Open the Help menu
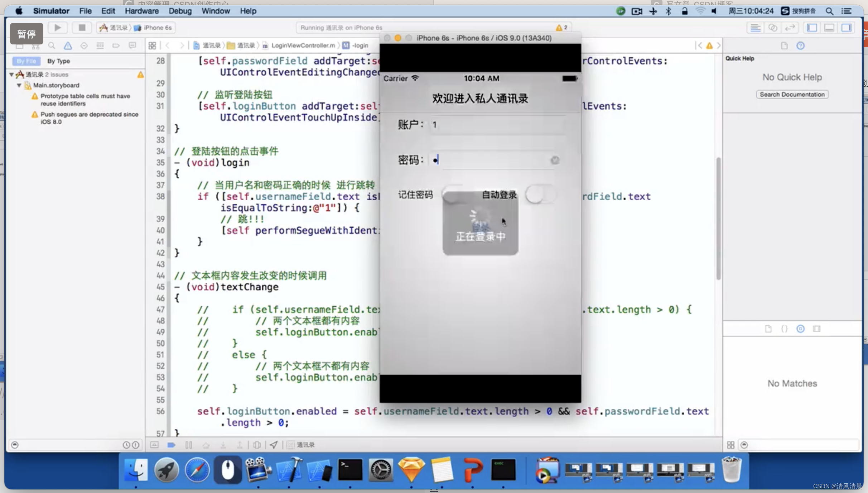868x493 pixels. [x=248, y=11]
